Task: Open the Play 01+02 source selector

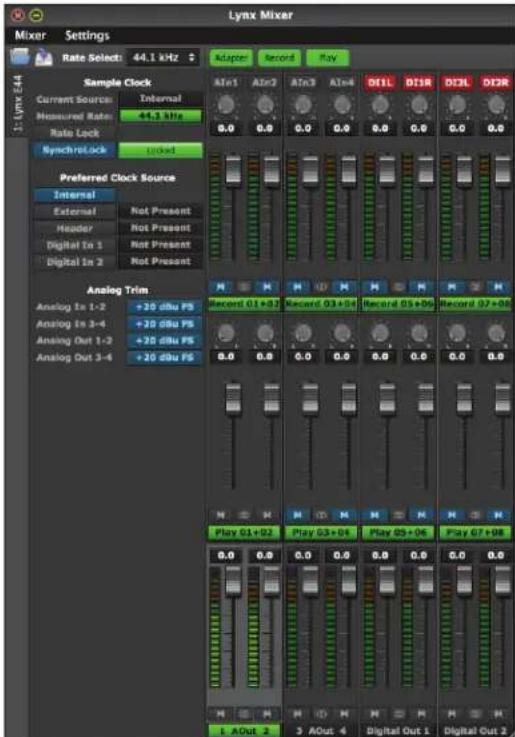Action: tap(244, 533)
